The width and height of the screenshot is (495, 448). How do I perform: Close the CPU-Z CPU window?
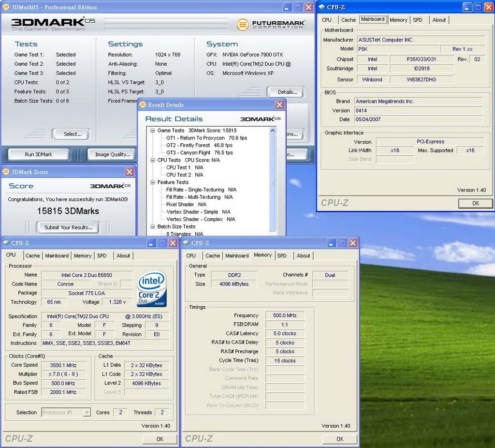tap(173, 243)
